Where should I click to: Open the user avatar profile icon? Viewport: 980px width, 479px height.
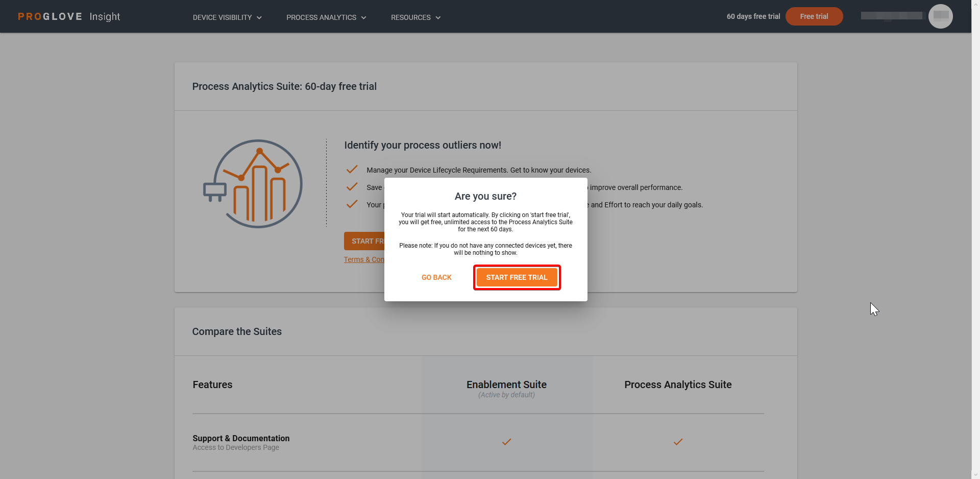click(941, 16)
